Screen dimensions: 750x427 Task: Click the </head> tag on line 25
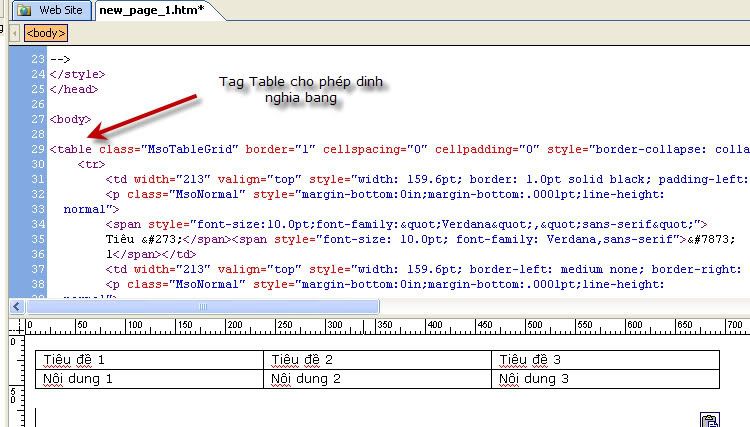(74, 89)
